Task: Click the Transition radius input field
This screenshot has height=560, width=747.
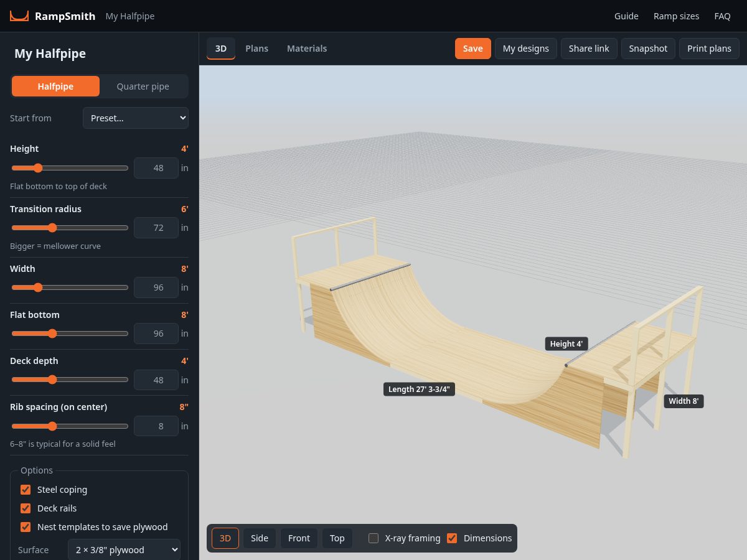Action: (x=156, y=228)
